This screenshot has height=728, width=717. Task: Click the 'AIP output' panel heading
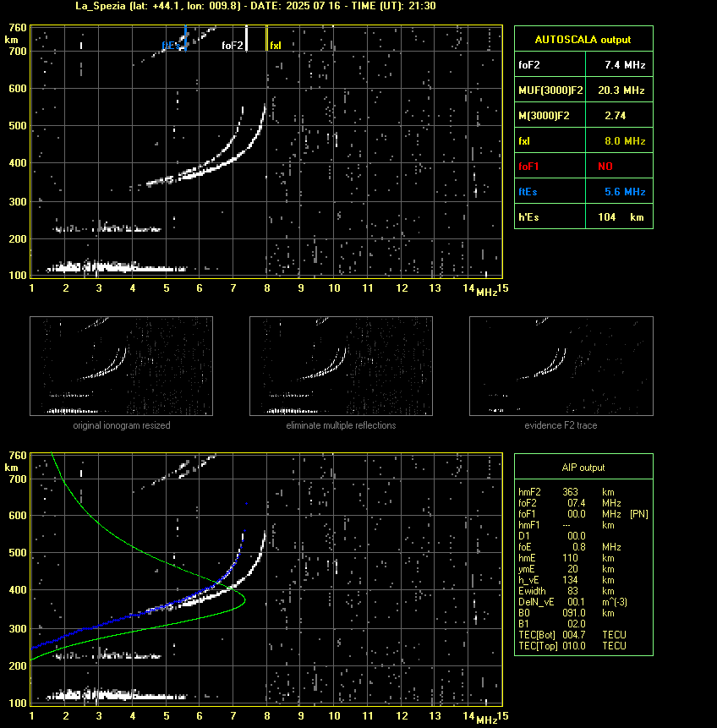pos(583,468)
